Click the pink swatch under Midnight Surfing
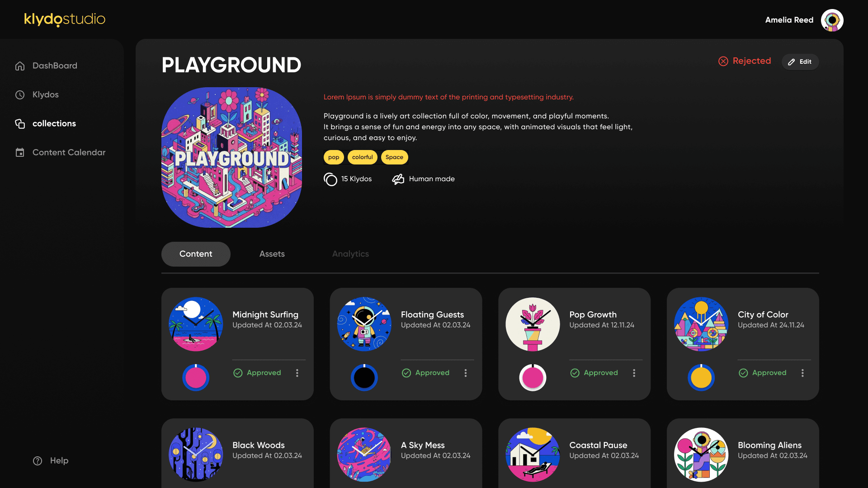The height and width of the screenshot is (488, 868). pos(196,378)
